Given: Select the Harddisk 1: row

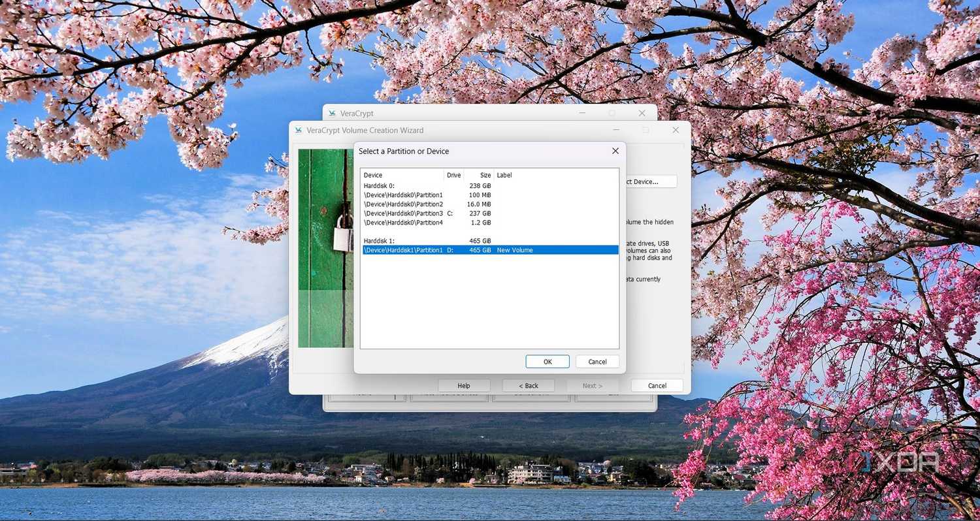Looking at the screenshot, I should click(x=489, y=241).
